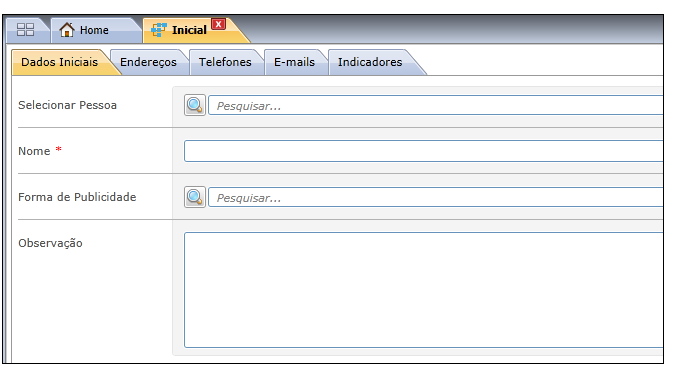Go to the Home tab

click(94, 30)
